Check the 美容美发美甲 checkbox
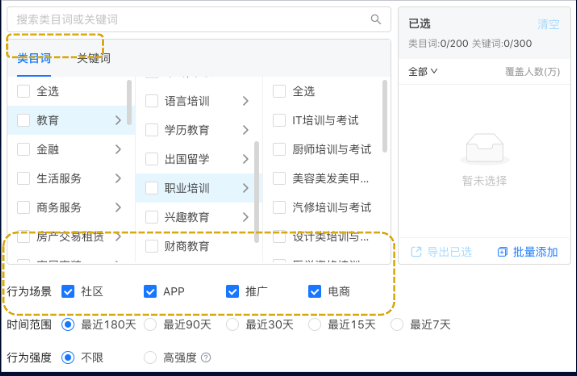Viewport: 577px width, 376px height. (279, 178)
